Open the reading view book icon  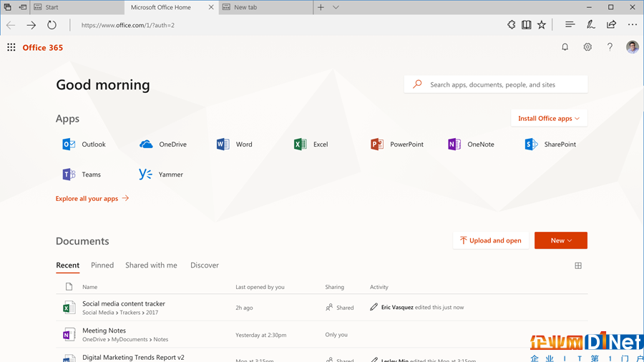[x=526, y=24]
